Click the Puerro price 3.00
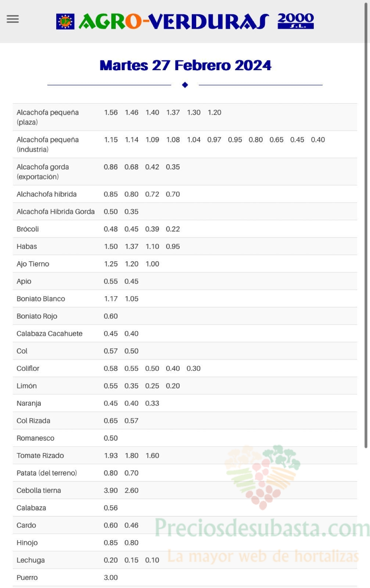 point(111,577)
